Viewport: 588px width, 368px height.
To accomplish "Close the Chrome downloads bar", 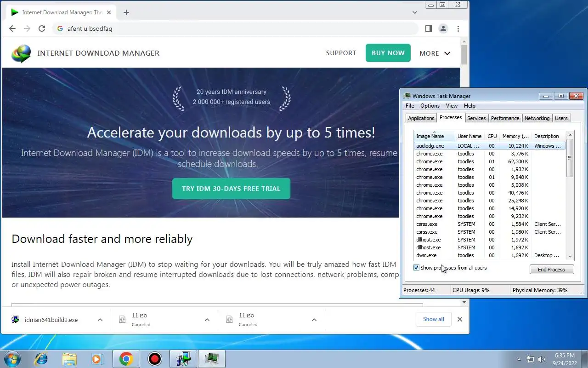I will point(460,319).
